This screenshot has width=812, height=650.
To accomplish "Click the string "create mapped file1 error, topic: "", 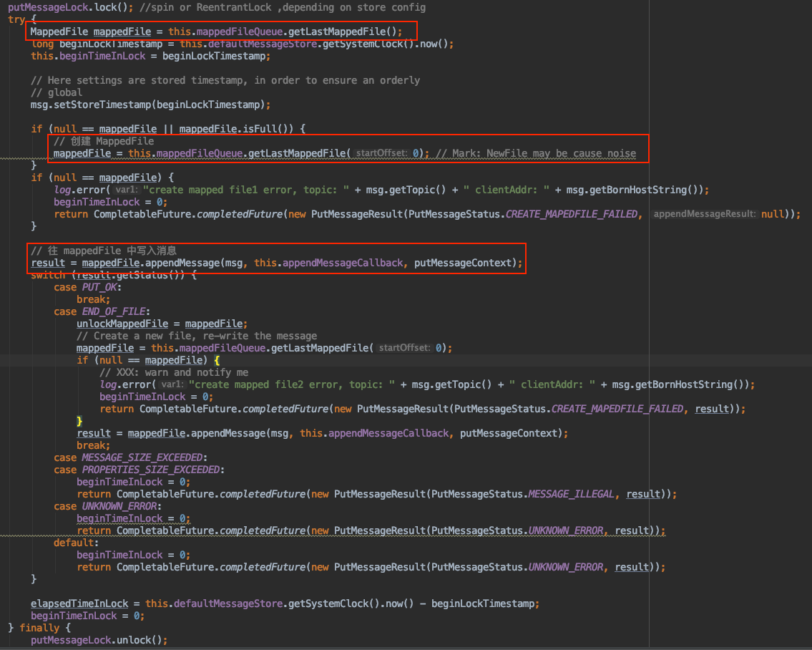I will (246, 190).
